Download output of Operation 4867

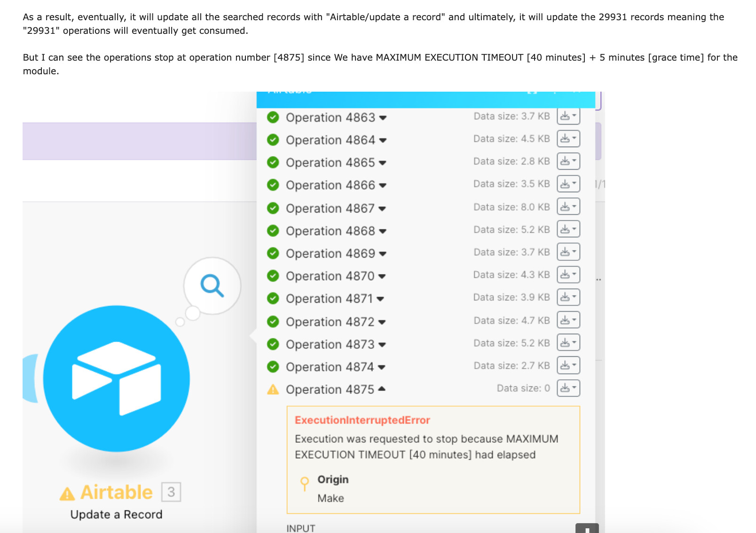568,206
